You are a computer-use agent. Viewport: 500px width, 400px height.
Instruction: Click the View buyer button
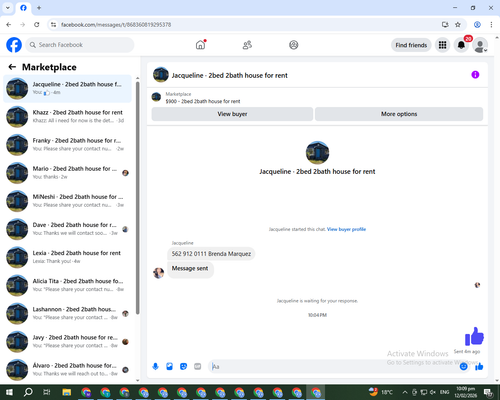click(x=232, y=114)
